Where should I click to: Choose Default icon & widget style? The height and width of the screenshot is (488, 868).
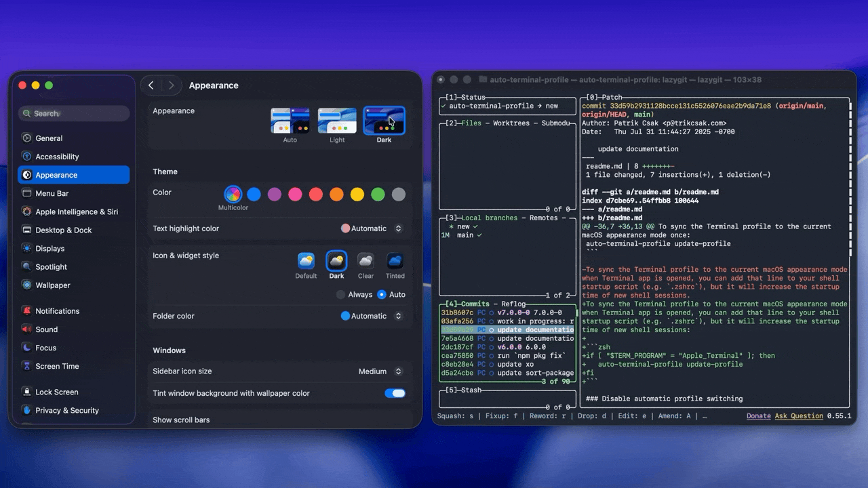[306, 261]
